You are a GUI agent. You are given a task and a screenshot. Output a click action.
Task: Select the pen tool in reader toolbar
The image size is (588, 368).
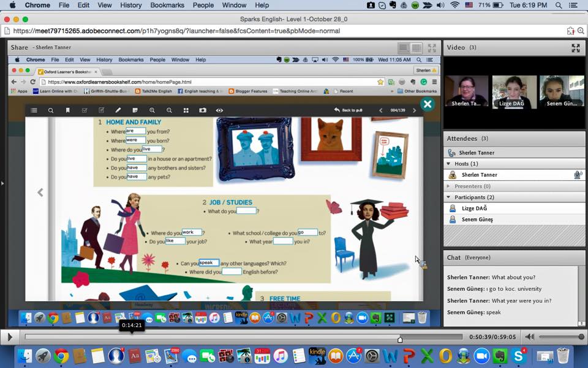click(118, 110)
